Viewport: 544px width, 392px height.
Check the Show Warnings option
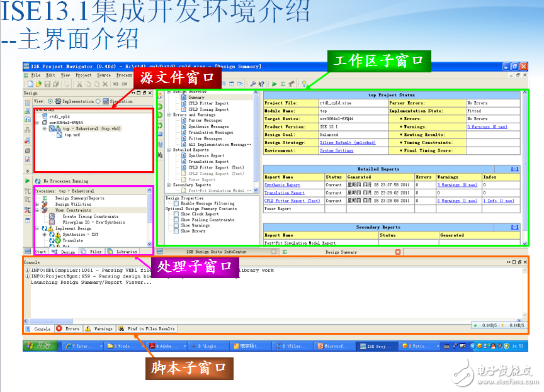tap(177, 225)
